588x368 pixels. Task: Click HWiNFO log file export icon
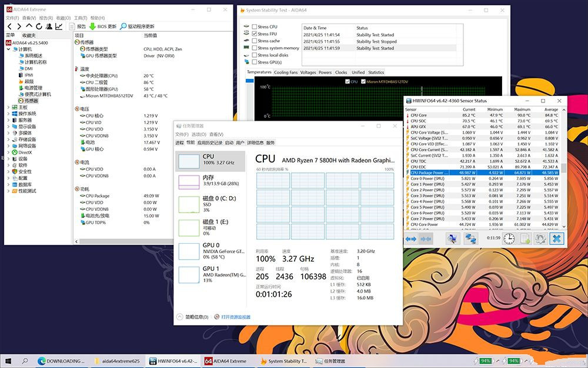point(525,238)
